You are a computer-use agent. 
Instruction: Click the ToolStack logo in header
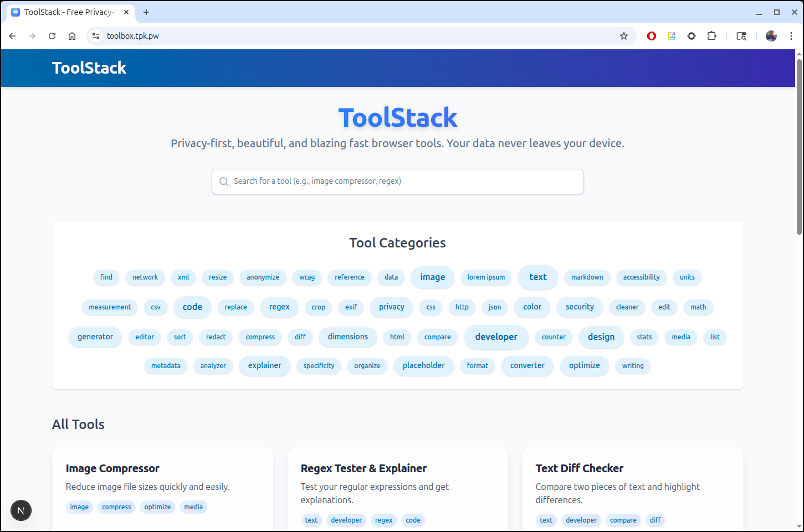pyautogui.click(x=89, y=68)
